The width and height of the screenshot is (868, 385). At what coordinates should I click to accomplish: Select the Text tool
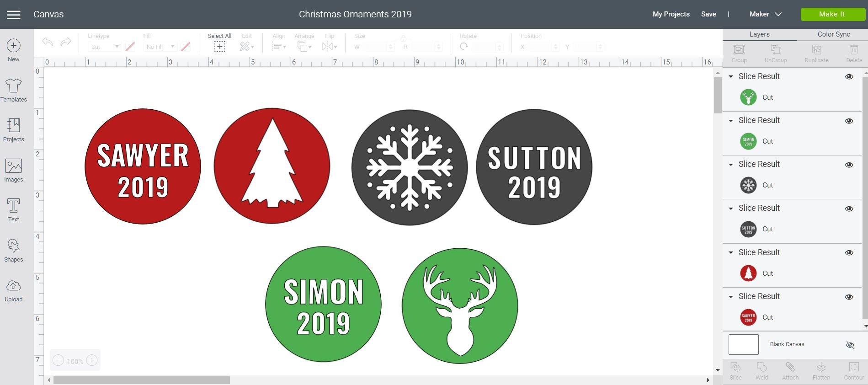point(14,206)
